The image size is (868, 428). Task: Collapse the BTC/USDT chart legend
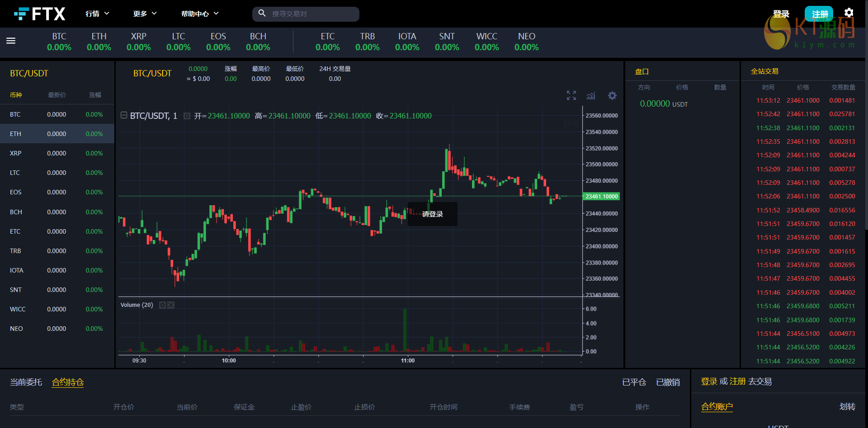click(x=124, y=115)
